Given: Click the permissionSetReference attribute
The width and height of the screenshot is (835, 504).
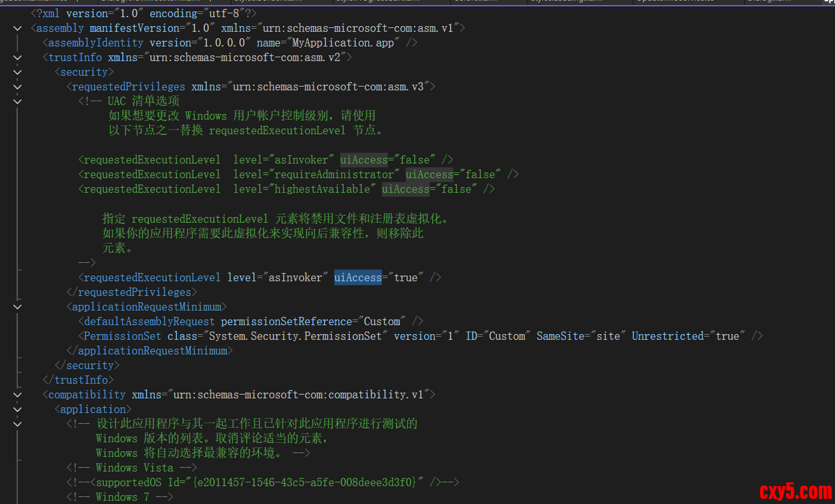Looking at the screenshot, I should coord(286,321).
